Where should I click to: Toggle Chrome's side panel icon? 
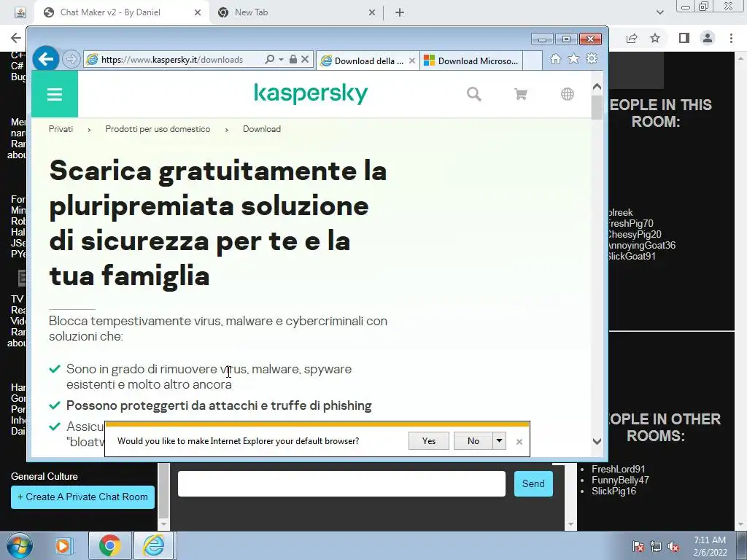(x=684, y=38)
